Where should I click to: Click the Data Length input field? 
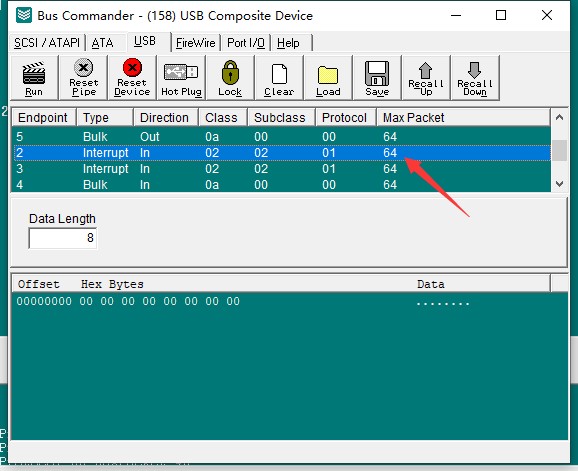pos(63,238)
